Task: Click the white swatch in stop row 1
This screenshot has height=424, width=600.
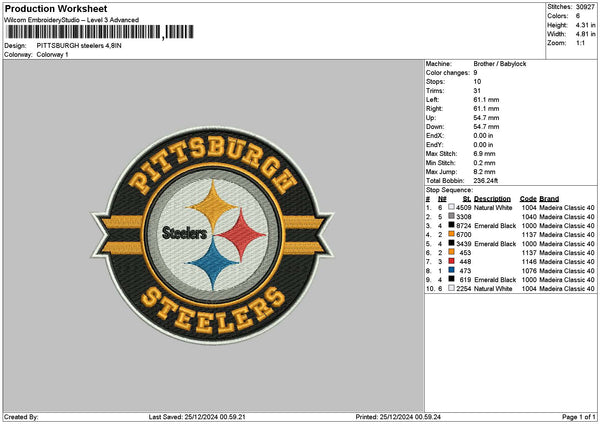Action: 452,207
